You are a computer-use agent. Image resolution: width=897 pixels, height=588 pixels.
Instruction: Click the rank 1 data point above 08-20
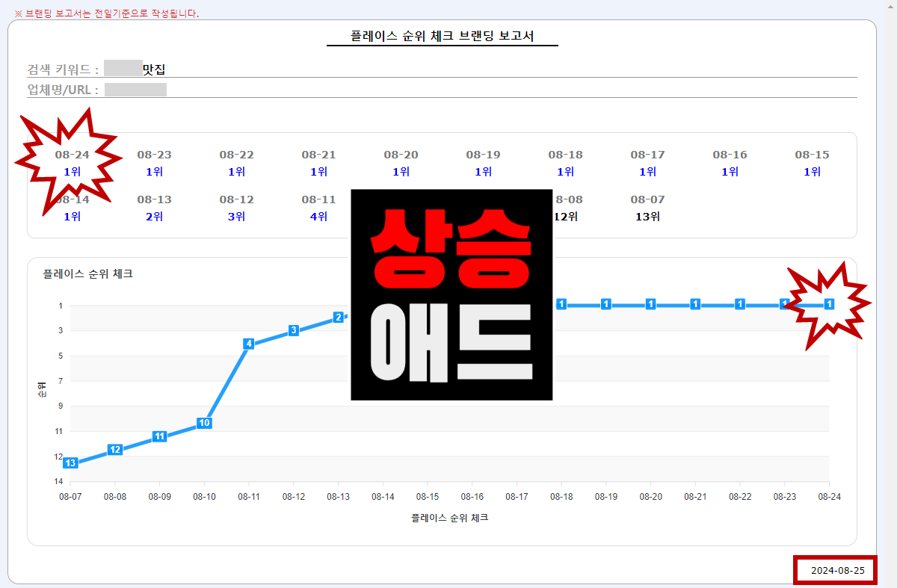click(x=650, y=304)
